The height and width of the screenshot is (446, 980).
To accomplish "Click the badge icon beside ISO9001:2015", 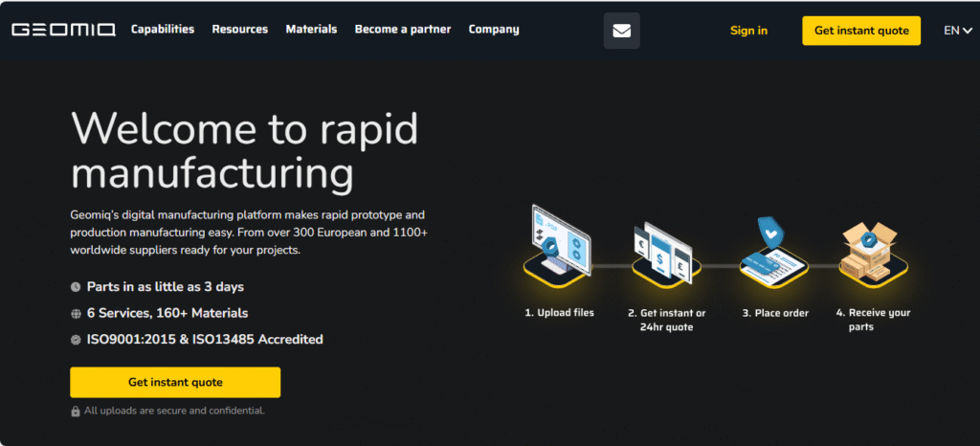I will 76,340.
